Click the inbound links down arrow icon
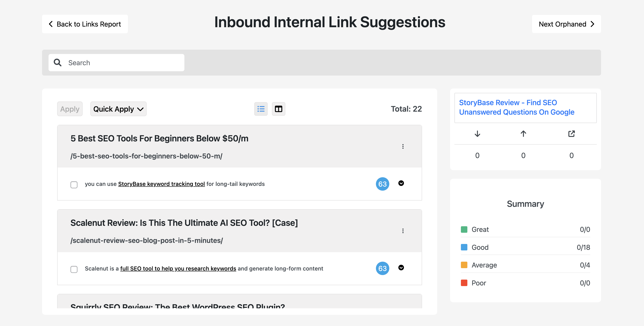Viewport: 644px width, 326px height. pyautogui.click(x=477, y=134)
